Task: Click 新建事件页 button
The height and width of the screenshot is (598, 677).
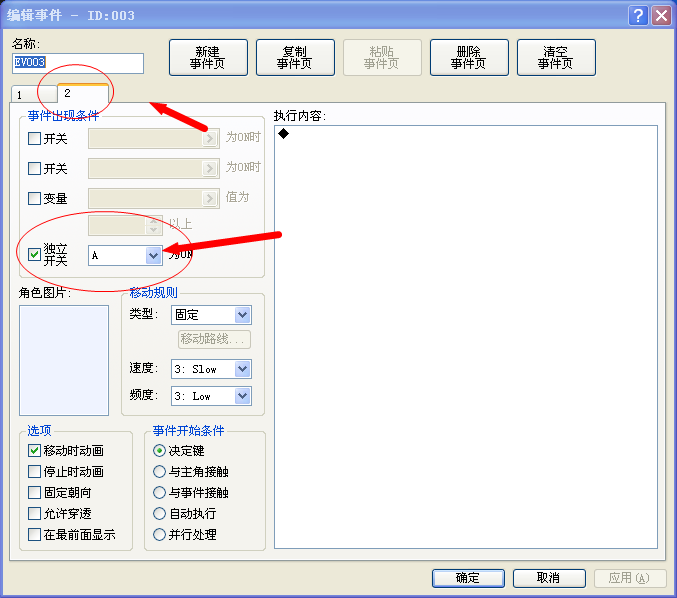Action: click(x=208, y=57)
